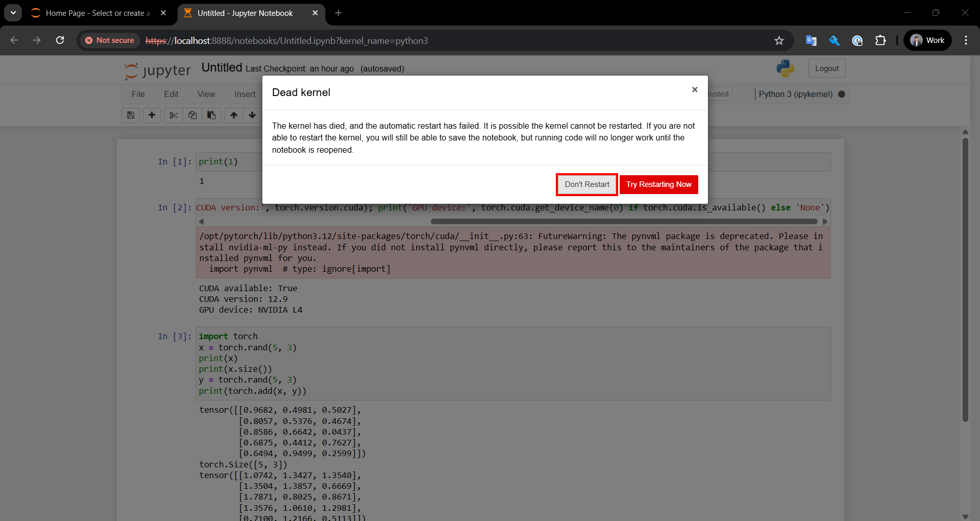Click the horizontal scrollbar in cell 2

coord(624,222)
